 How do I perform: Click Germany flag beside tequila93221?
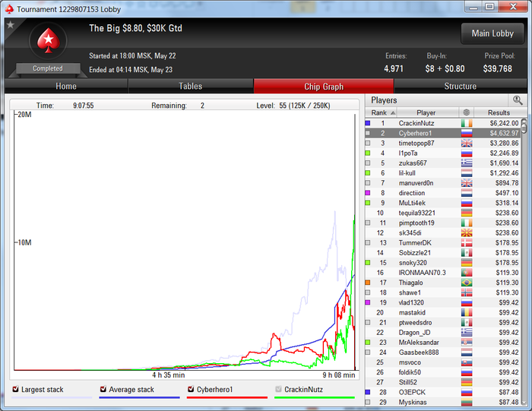click(467, 213)
